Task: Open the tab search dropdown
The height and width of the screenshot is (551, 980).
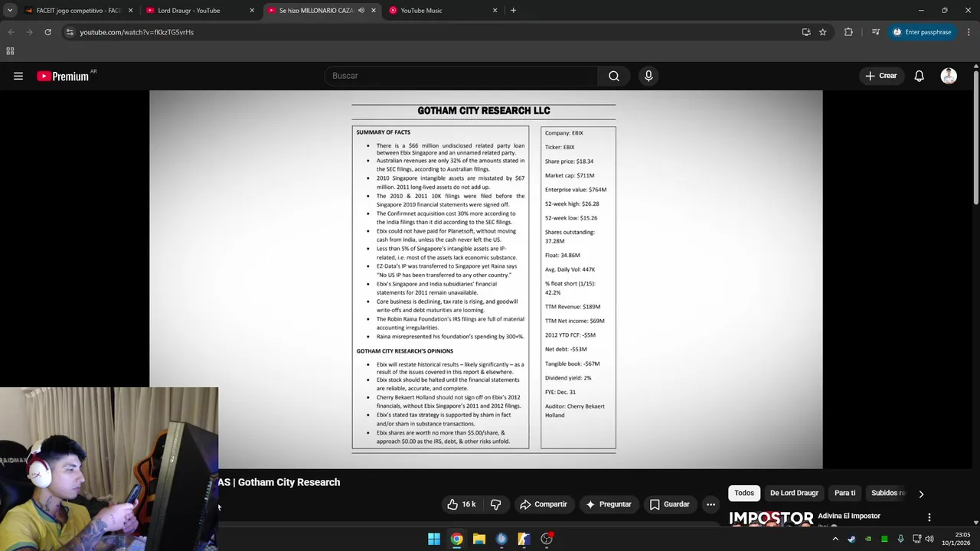Action: point(9,11)
